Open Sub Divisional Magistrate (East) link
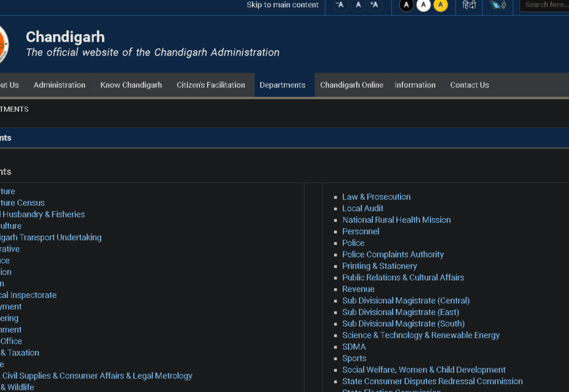Image resolution: width=569 pixels, height=392 pixels. tap(400, 312)
